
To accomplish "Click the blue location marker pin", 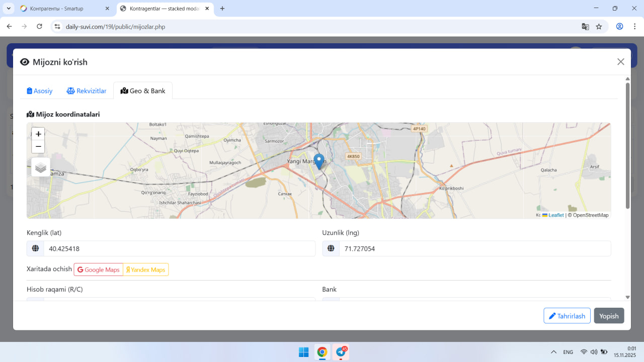I will coord(318,161).
